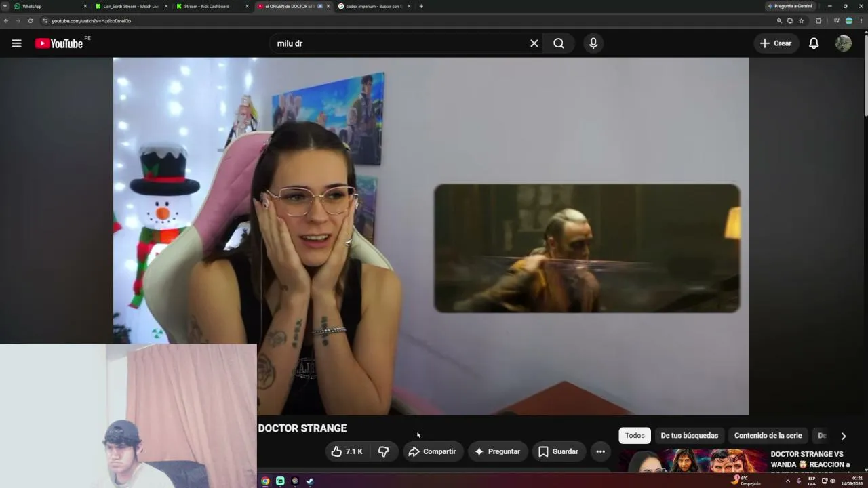Reload the YouTube page
868x488 pixels.
click(30, 21)
